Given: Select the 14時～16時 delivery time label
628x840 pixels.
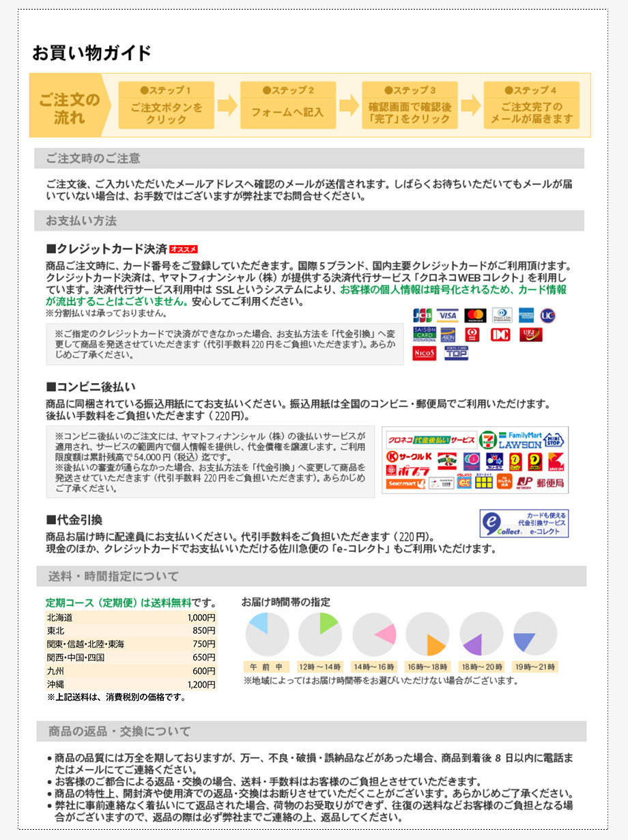Looking at the screenshot, I should tap(374, 667).
